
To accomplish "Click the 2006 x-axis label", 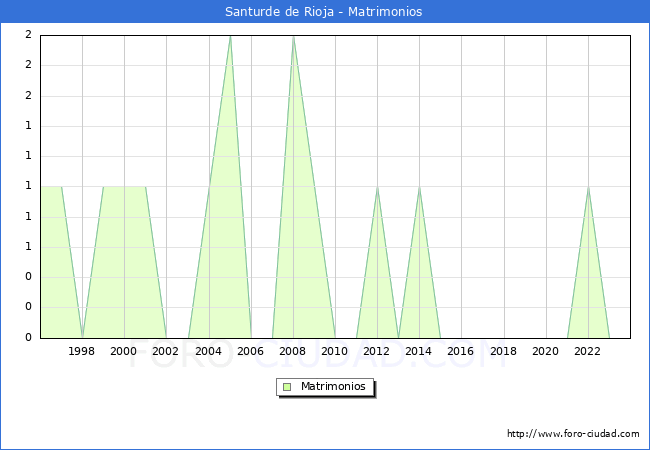I will 250,351.
